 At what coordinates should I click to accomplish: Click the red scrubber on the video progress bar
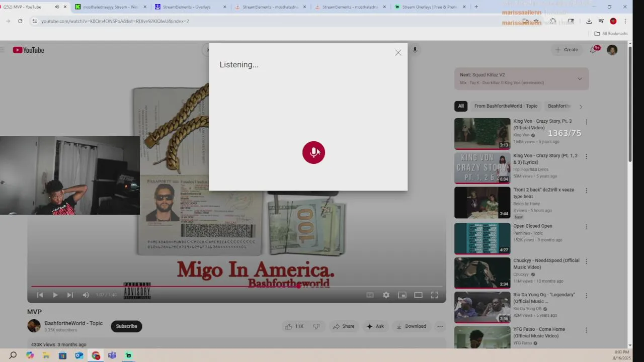(298, 286)
